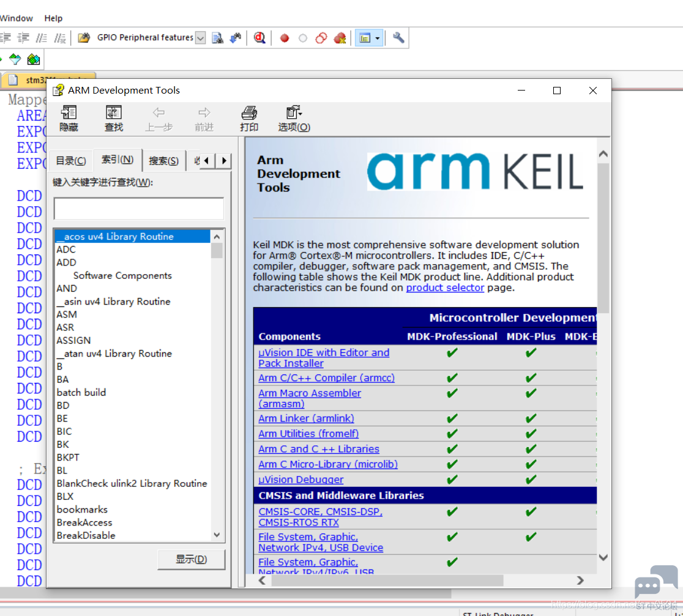Click the Print (打印) icon
The image size is (683, 616).
tap(248, 118)
